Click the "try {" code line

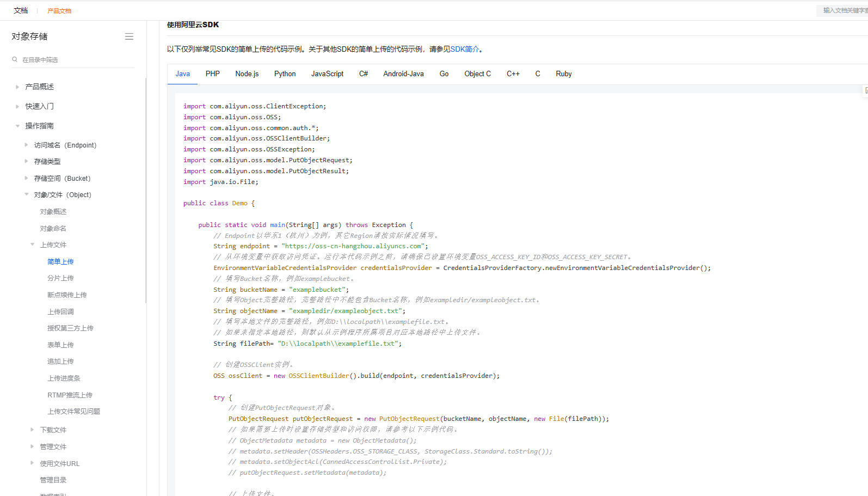[223, 397]
